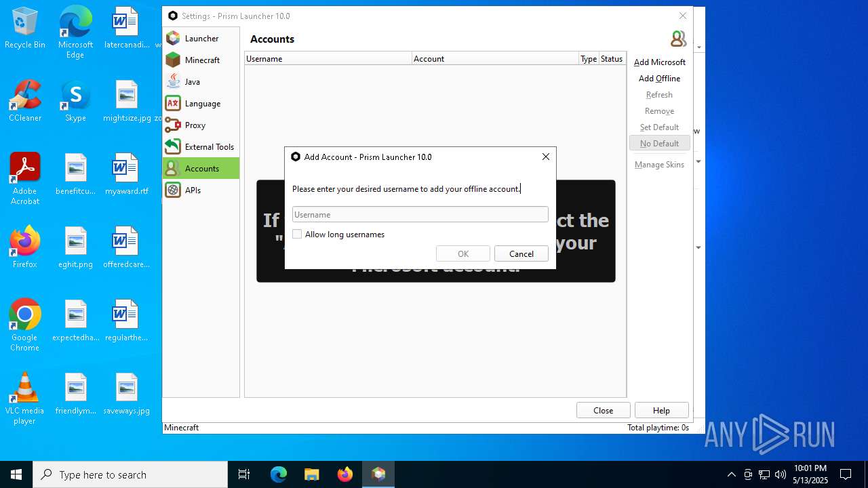Select the eghit.png desktop file

(75, 248)
